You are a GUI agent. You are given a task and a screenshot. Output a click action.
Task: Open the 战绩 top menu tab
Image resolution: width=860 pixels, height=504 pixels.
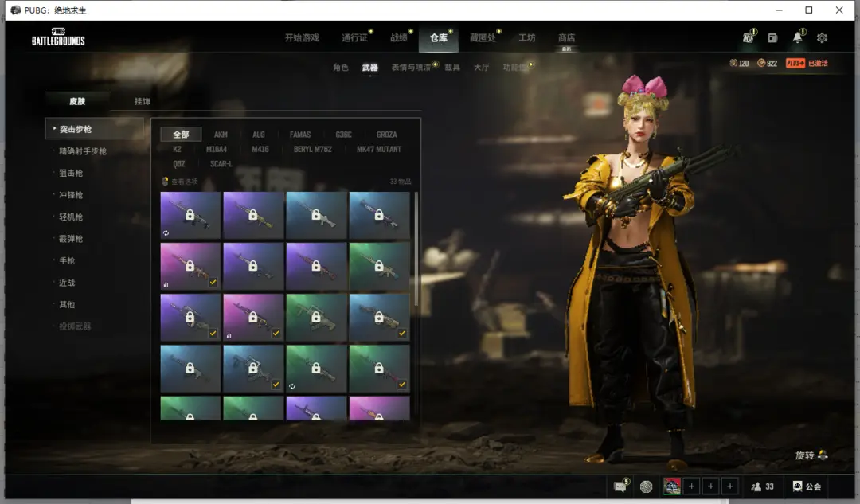399,38
